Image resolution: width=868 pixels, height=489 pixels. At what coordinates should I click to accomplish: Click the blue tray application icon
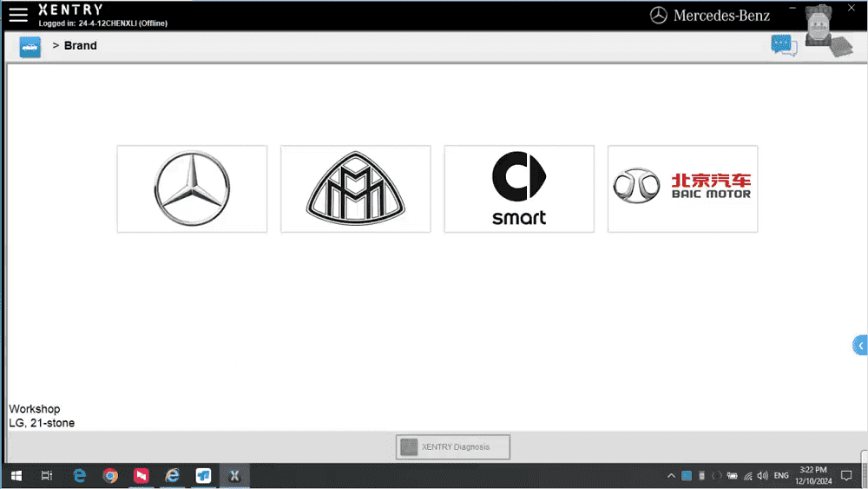pyautogui.click(x=687, y=476)
